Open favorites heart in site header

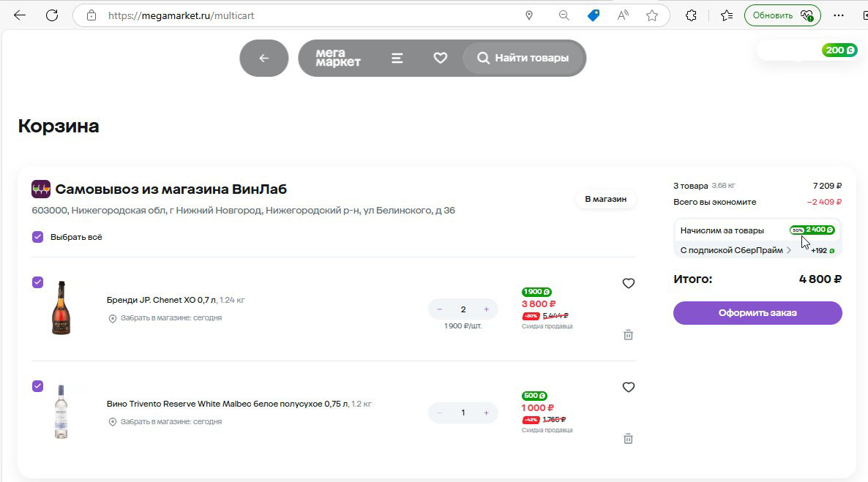coord(440,58)
